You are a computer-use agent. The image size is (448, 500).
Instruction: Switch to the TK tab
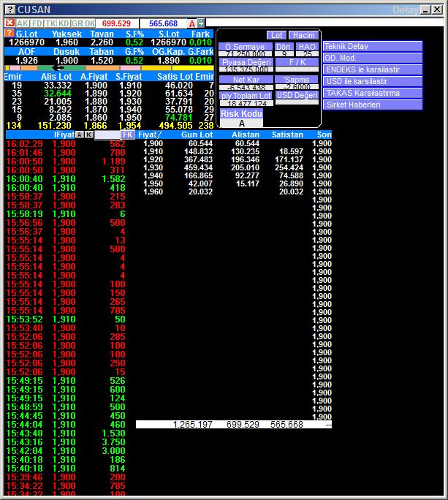point(50,23)
